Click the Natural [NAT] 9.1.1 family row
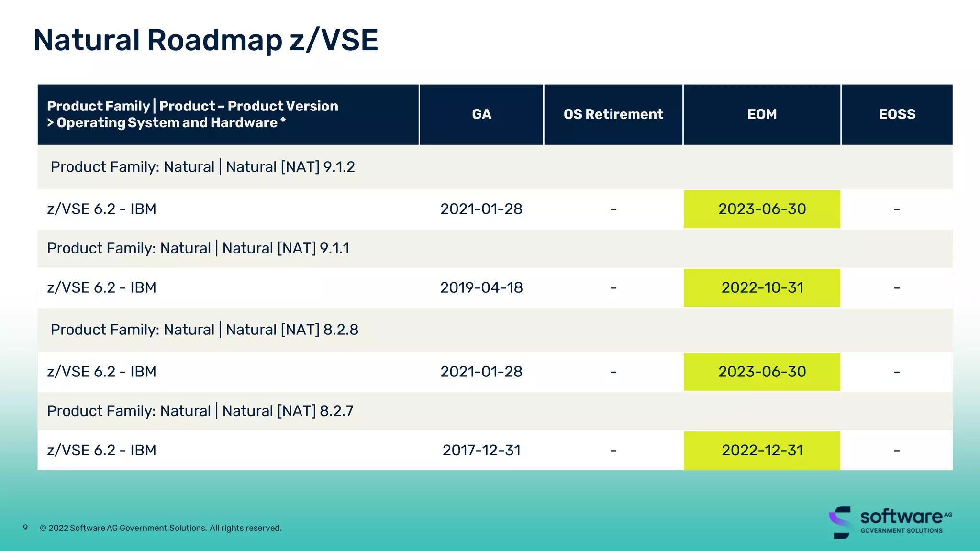 coord(198,248)
